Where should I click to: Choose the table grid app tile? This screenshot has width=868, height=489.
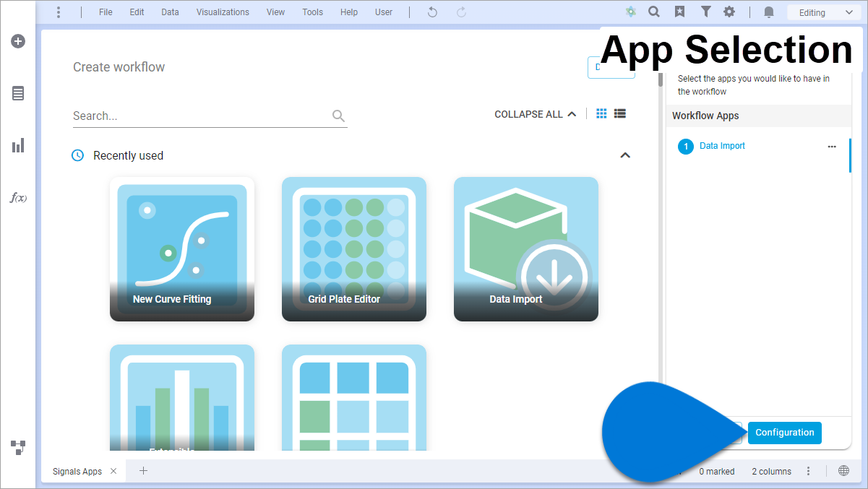(354, 397)
